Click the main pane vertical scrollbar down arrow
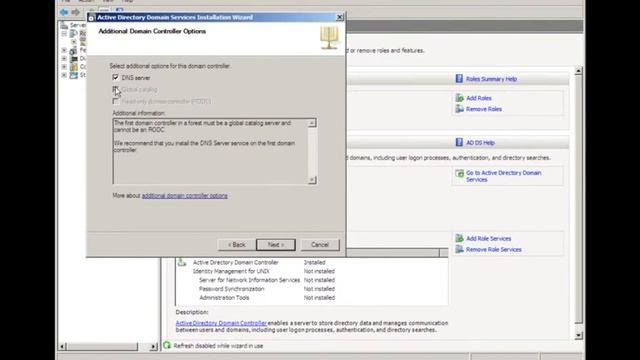640x360 pixels. pos(578,336)
